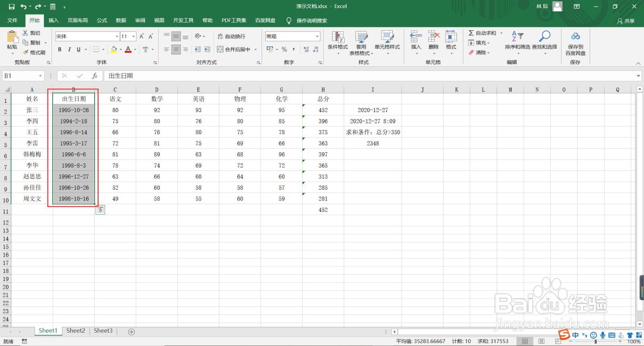The image size is (644, 346).
Task: Click the Quick Analysis icon below selection
Action: (x=100, y=210)
